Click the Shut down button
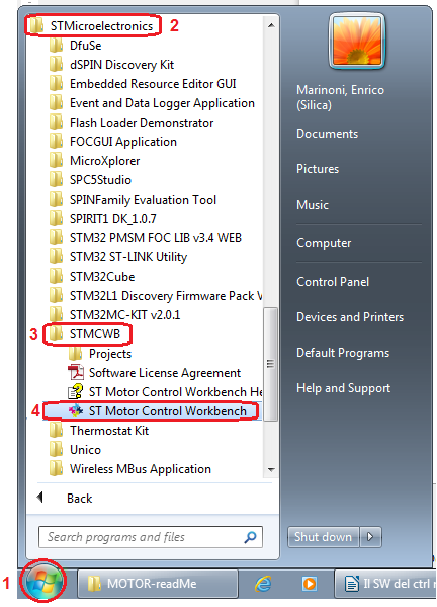Image resolution: width=437 pixels, height=607 pixels. tap(323, 537)
